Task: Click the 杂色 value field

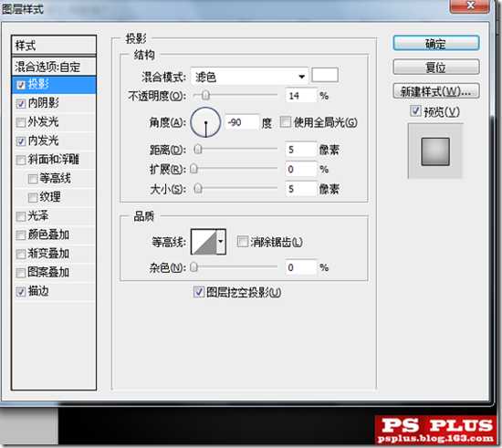Action: 300,267
